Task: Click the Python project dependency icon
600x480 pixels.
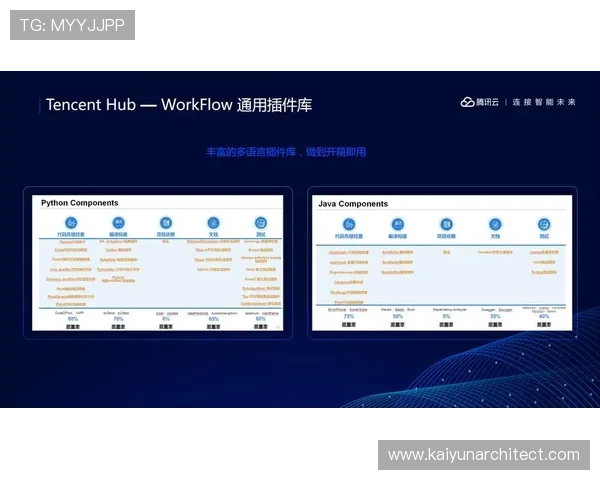Action: (166, 223)
